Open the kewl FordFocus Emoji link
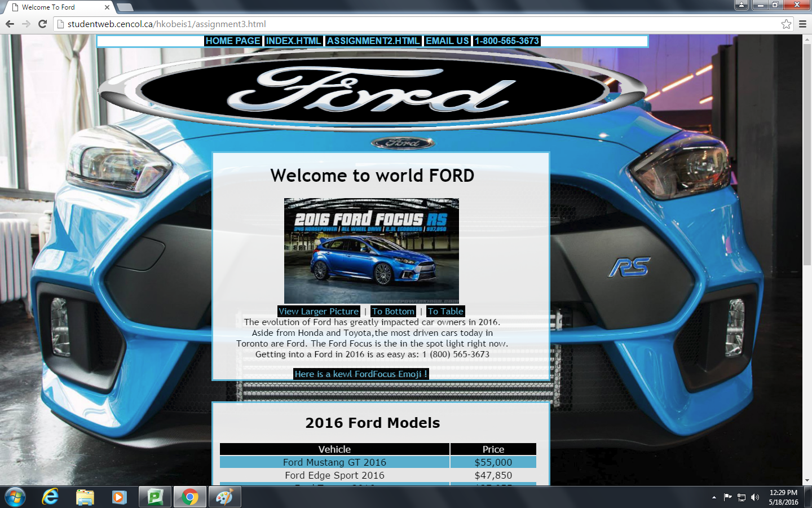The image size is (812, 508). coord(361,374)
